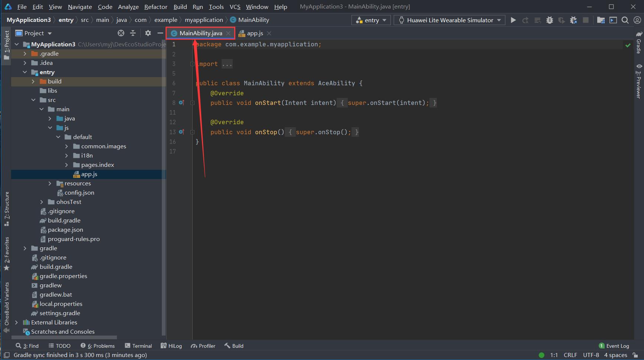The height and width of the screenshot is (360, 644).
Task: Open the VCS menu
Action: 235,7
